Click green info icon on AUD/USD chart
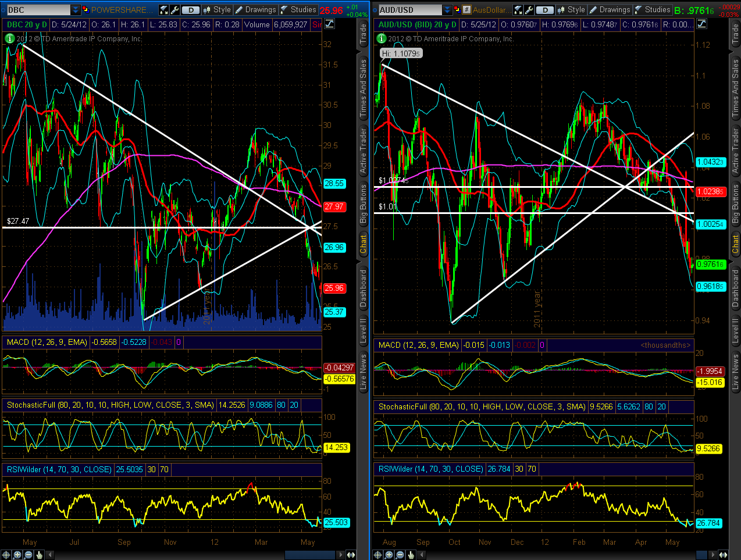The height and width of the screenshot is (560, 741). (x=382, y=38)
